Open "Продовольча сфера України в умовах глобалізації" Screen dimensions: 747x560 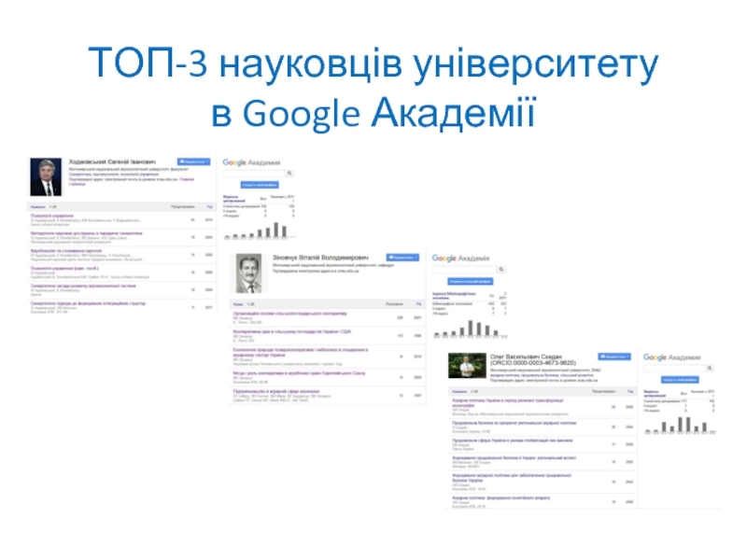tap(512, 441)
